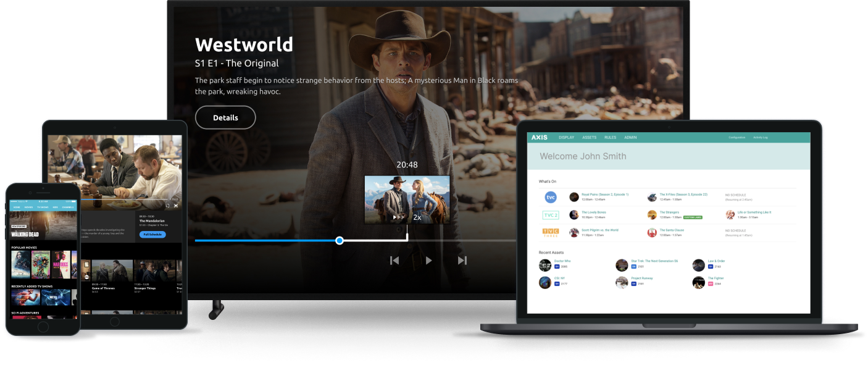Open The Santa Clause link
The height and width of the screenshot is (365, 868).
(x=672, y=230)
